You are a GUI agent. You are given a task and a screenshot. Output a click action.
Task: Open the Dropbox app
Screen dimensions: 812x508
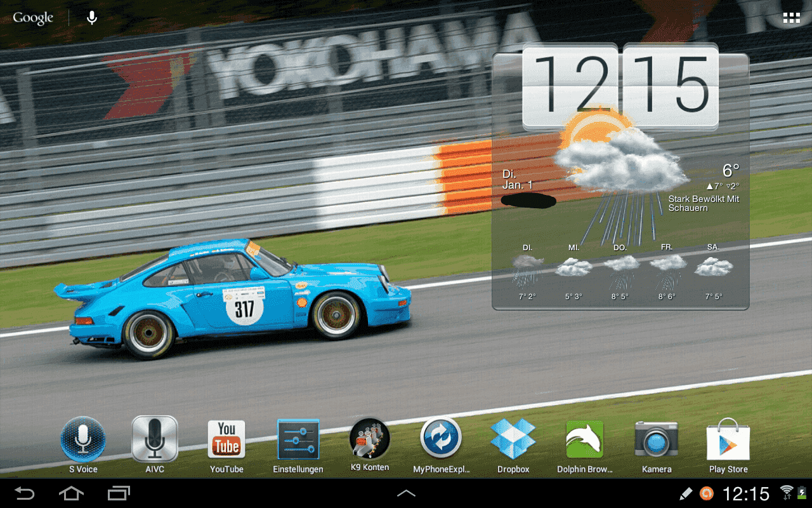[x=513, y=445]
